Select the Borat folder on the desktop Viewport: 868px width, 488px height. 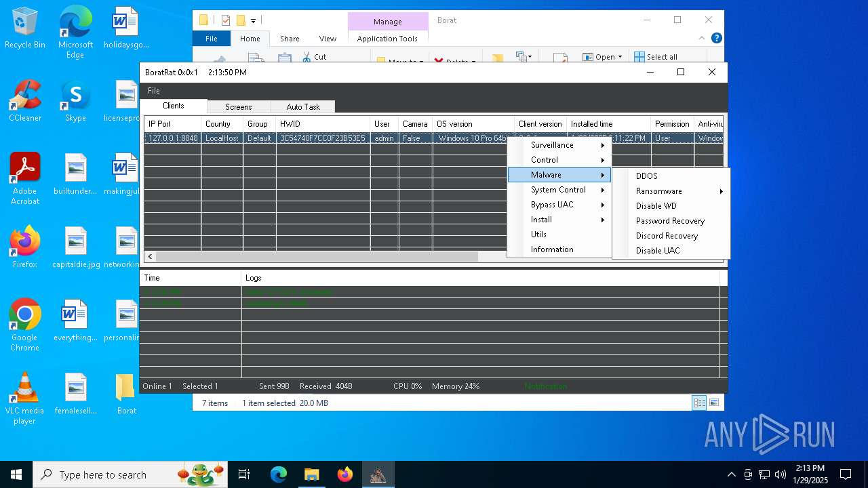coord(126,394)
